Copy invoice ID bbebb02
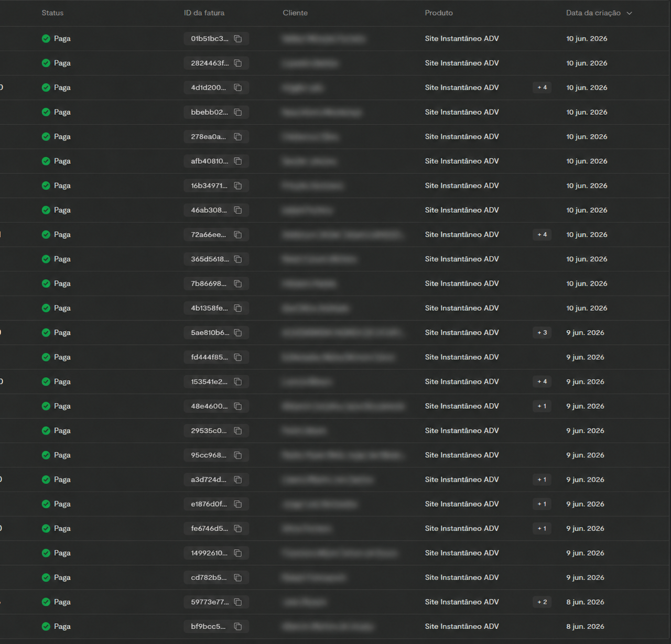 click(238, 112)
